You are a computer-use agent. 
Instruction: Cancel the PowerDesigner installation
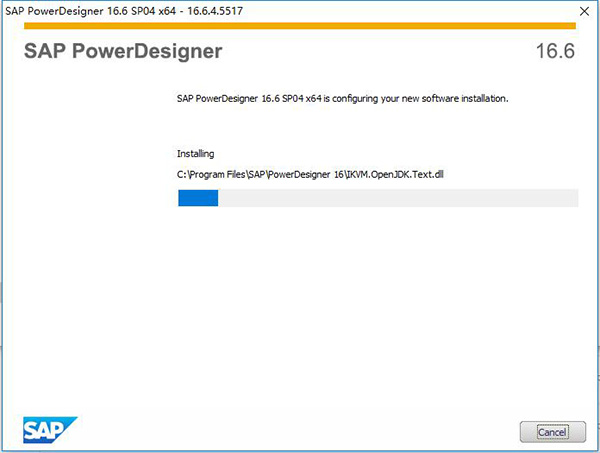(x=553, y=432)
